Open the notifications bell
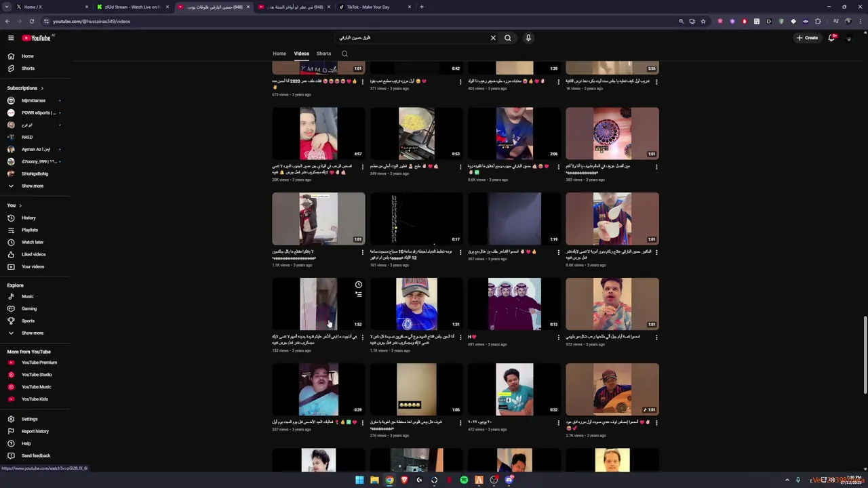Viewport: 868px width, 488px height. (831, 38)
